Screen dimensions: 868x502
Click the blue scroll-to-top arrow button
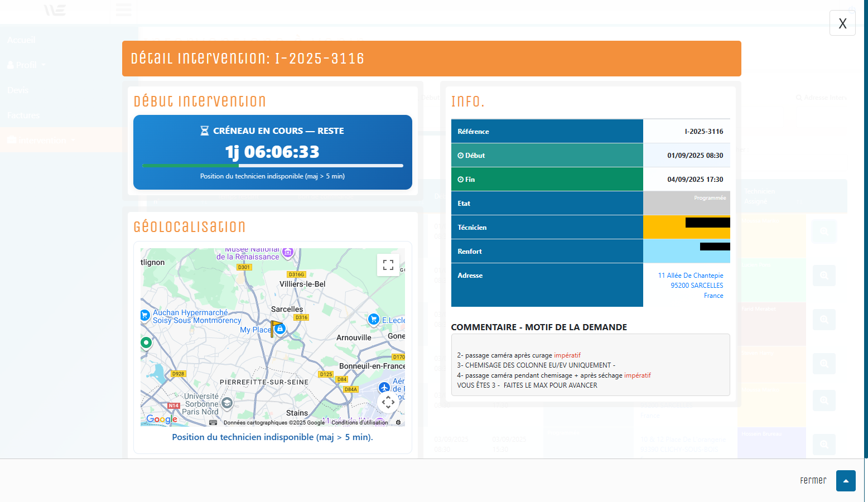[x=846, y=481]
